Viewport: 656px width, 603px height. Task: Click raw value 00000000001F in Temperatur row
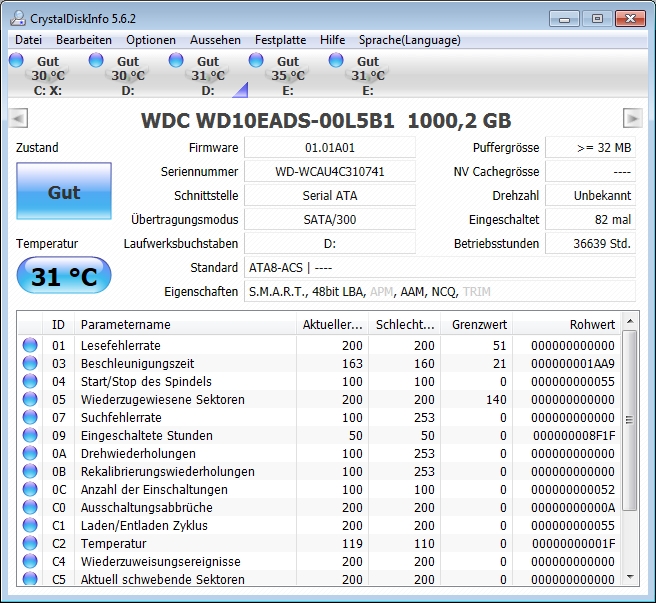(x=574, y=543)
